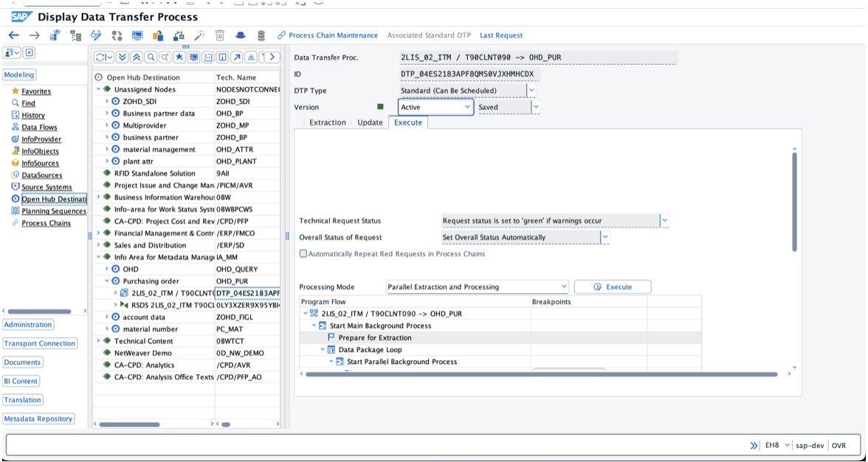Image resolution: width=868 pixels, height=462 pixels.
Task: Click the vertical scrollbar of the Execute panel
Action: click(794, 202)
